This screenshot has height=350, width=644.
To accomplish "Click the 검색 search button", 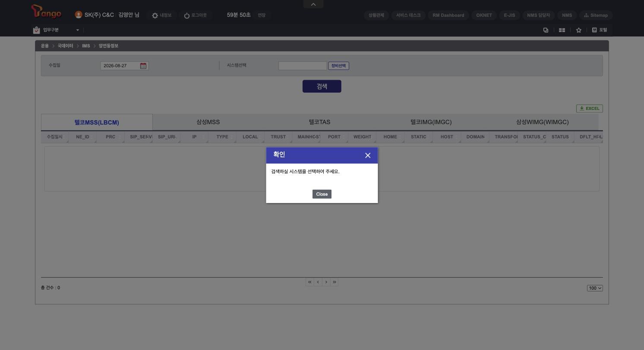I will 322,86.
